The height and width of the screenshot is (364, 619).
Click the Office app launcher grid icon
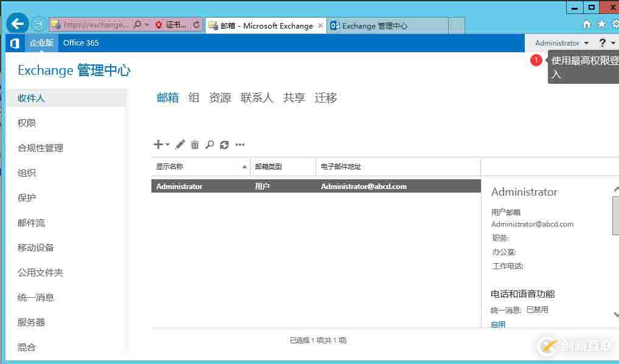click(14, 43)
